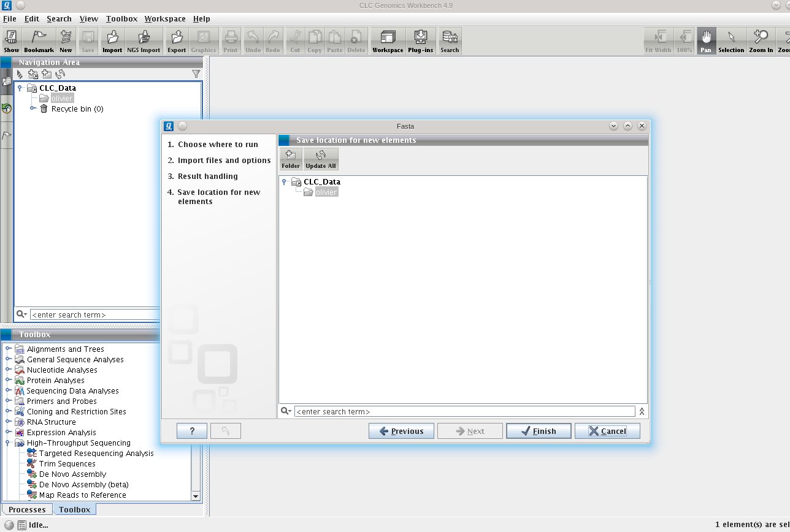The height and width of the screenshot is (532, 790).
Task: Click the Import toolbar icon
Action: pos(112,41)
